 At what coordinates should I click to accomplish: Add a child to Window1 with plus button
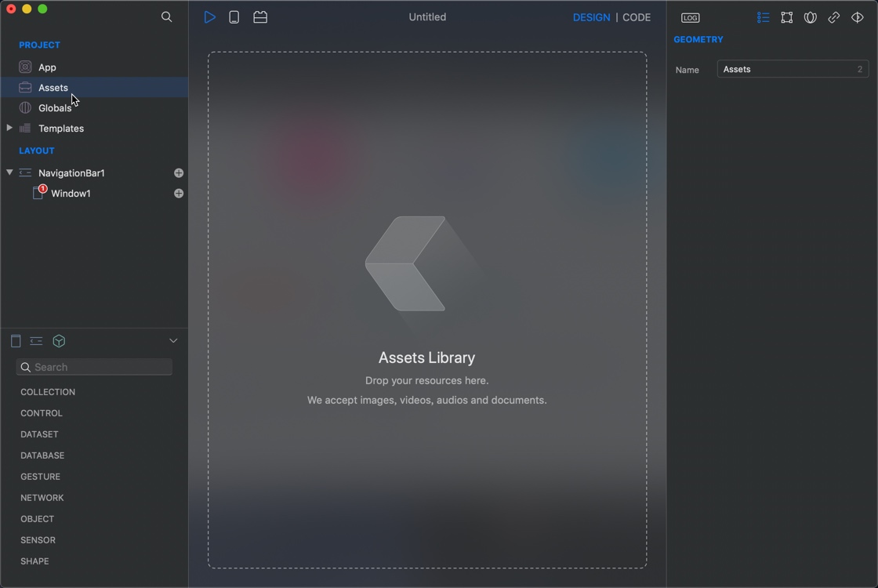coord(179,193)
